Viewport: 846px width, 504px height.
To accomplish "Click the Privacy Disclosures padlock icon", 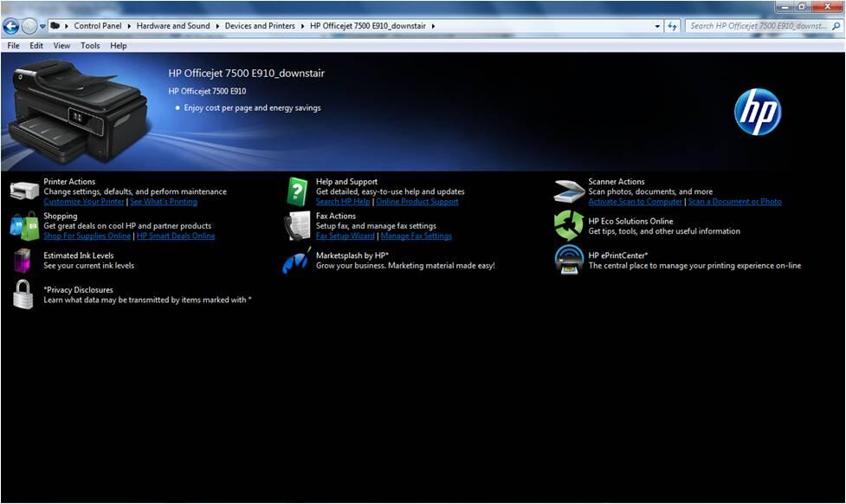I will coord(23,294).
